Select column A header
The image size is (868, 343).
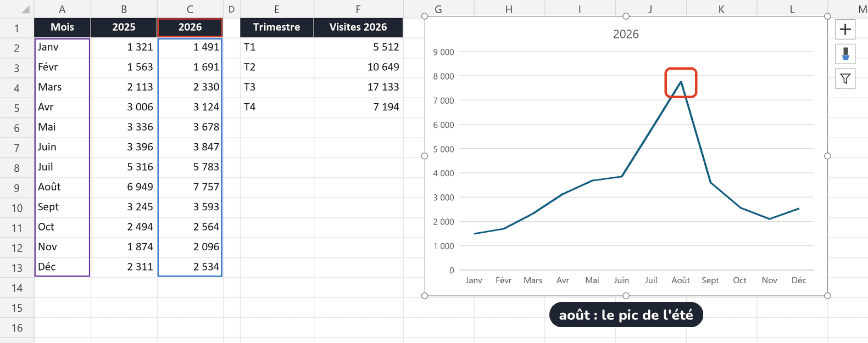(x=62, y=9)
